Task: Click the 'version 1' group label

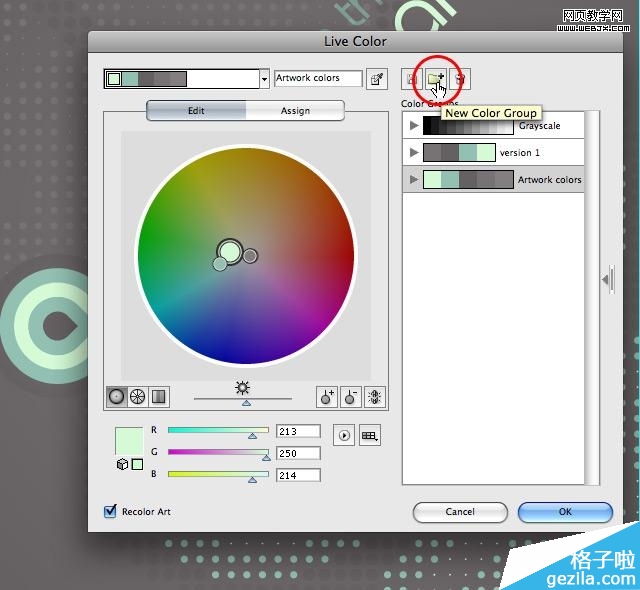Action: pyautogui.click(x=520, y=153)
